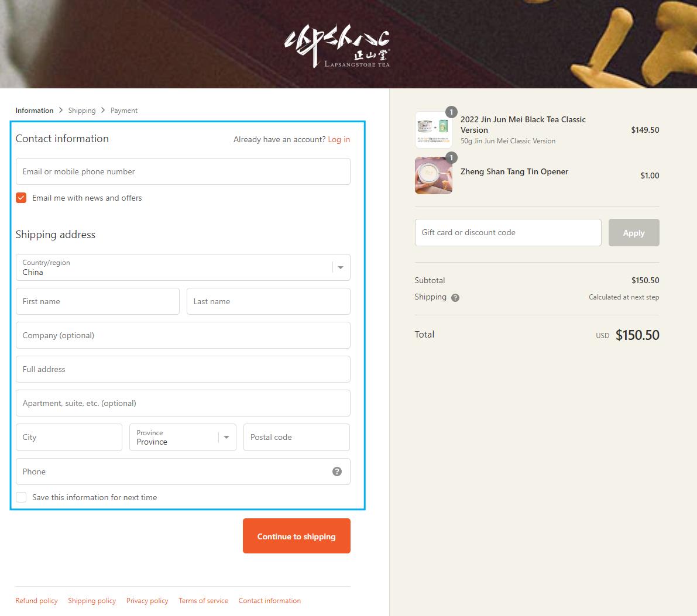
Task: Click the Phone field help icon
Action: pyautogui.click(x=337, y=472)
